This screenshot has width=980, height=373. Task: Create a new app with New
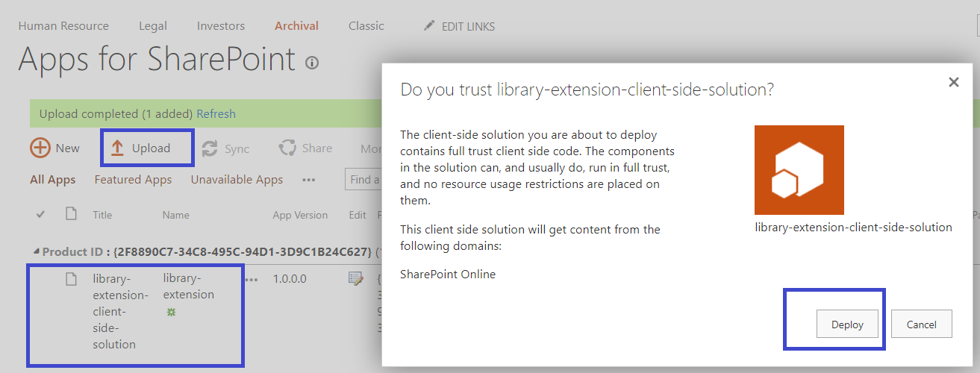coord(55,148)
